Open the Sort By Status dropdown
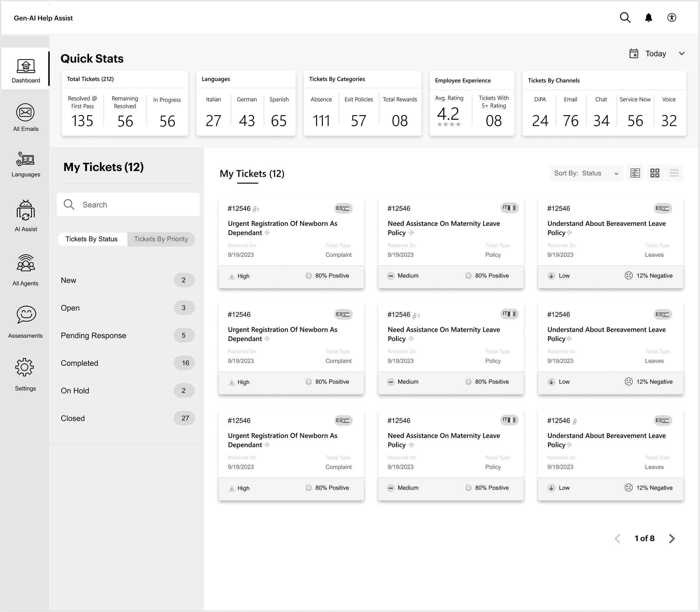This screenshot has width=700, height=612. [586, 173]
